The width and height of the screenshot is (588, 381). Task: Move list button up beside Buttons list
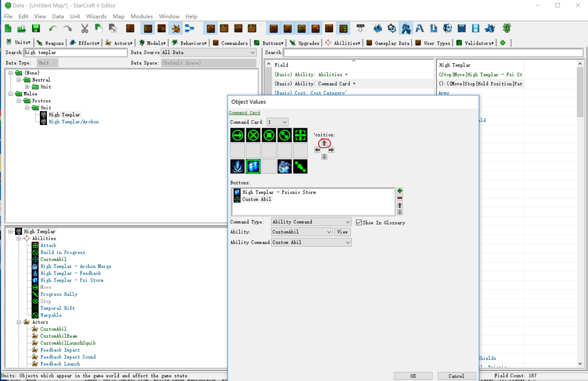(400, 205)
